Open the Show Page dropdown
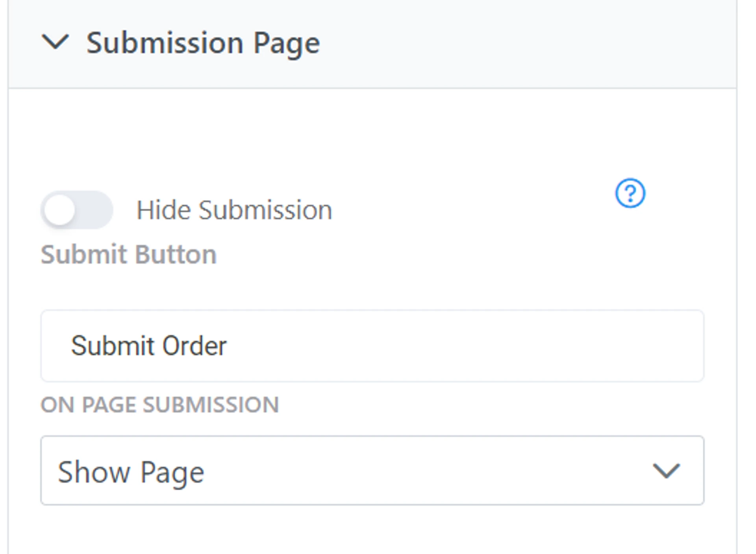Screen dimensions: 756x554 point(372,471)
